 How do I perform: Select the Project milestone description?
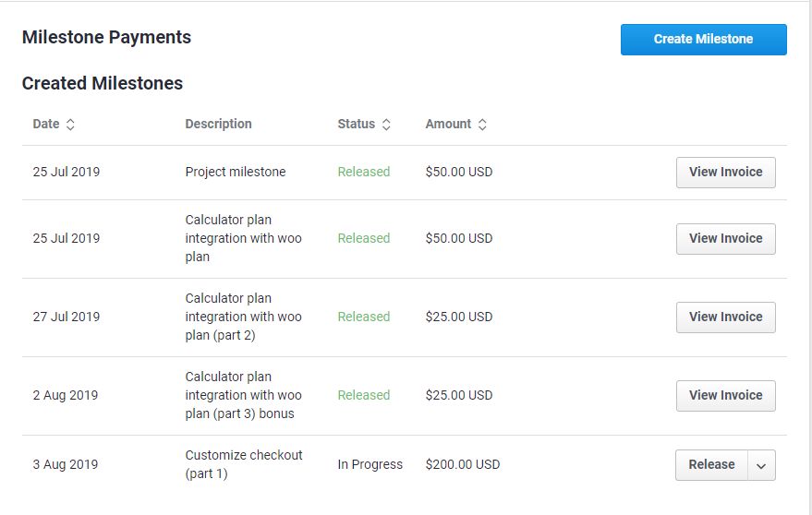coord(236,173)
